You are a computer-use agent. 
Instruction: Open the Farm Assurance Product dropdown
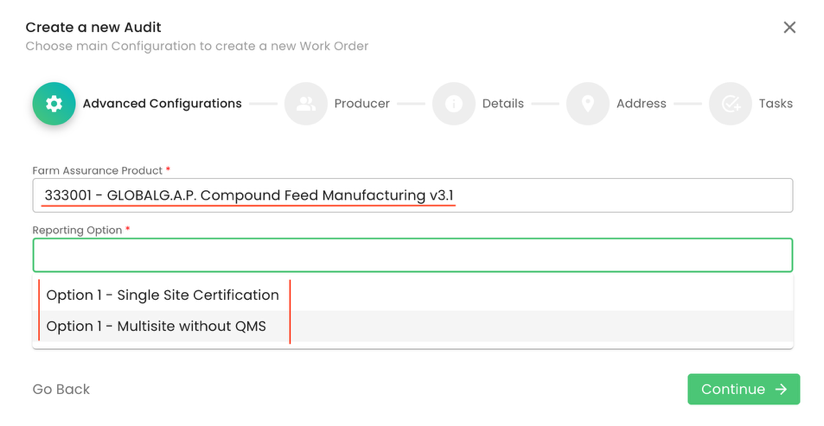[x=412, y=196]
